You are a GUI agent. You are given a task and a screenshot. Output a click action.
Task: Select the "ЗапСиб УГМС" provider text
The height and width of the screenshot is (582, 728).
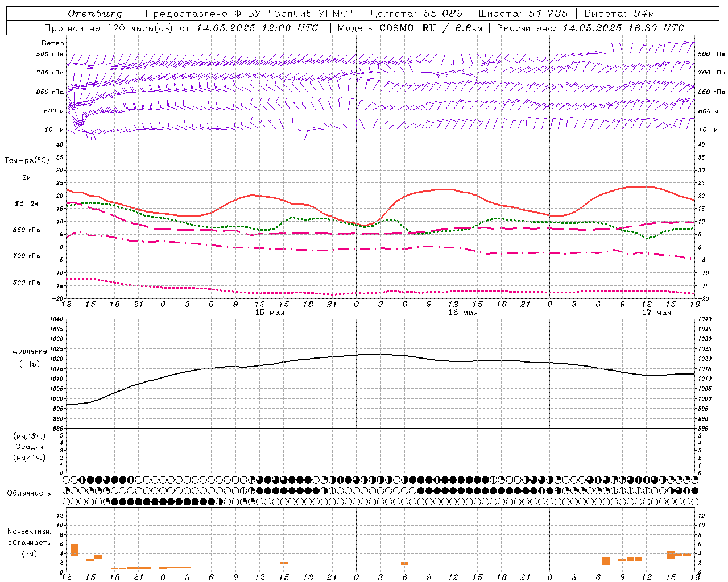(310, 14)
